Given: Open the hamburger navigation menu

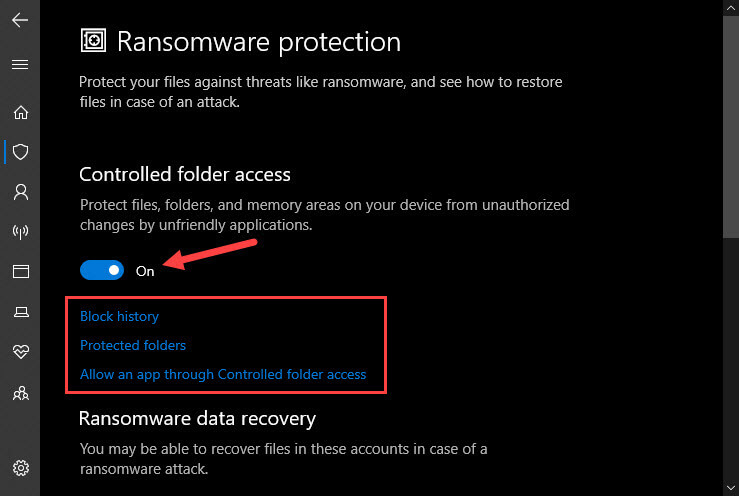Looking at the screenshot, I should click(x=20, y=64).
